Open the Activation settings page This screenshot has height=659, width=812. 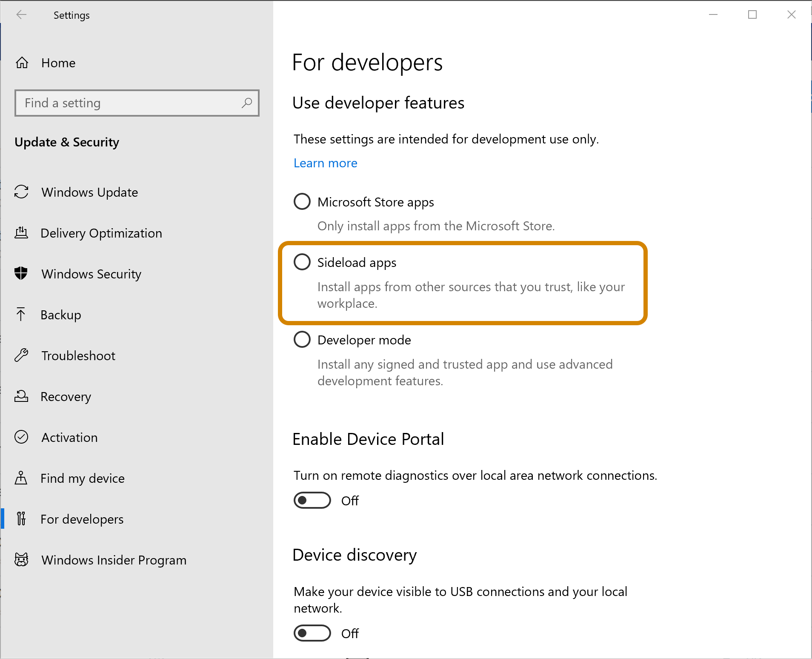[x=69, y=437]
